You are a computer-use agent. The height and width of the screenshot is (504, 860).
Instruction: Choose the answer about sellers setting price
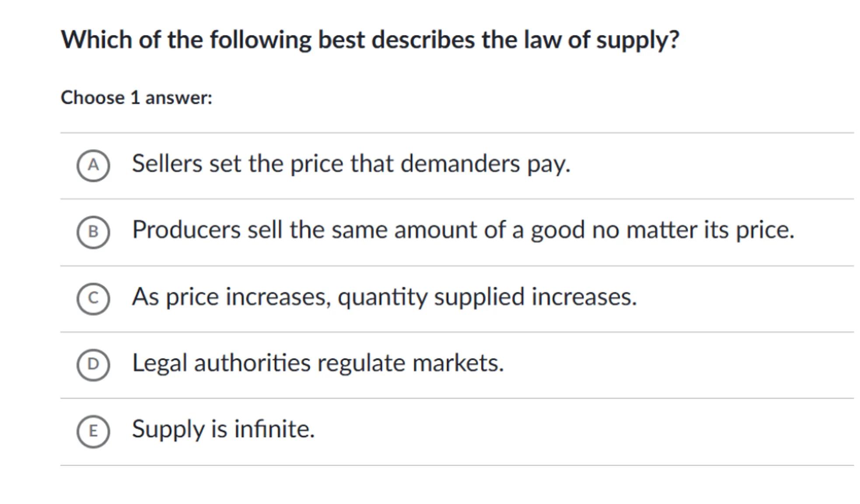point(351,164)
